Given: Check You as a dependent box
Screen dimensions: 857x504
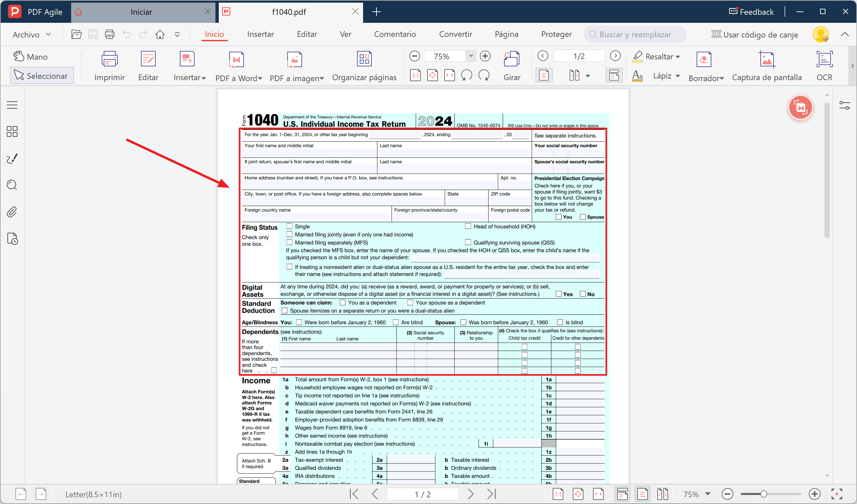Looking at the screenshot, I should coord(343,302).
